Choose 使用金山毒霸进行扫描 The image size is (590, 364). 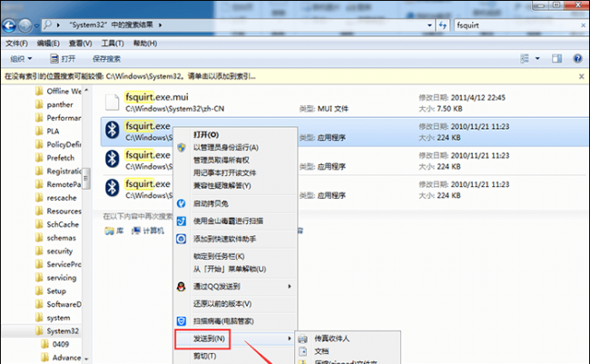click(x=235, y=221)
